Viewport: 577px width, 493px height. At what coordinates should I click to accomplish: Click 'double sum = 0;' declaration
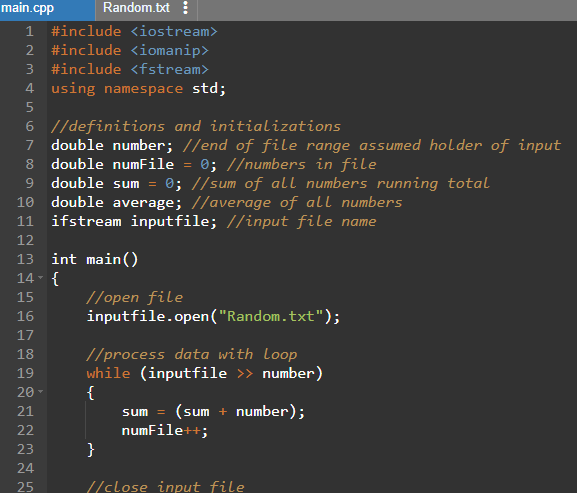tap(116, 184)
